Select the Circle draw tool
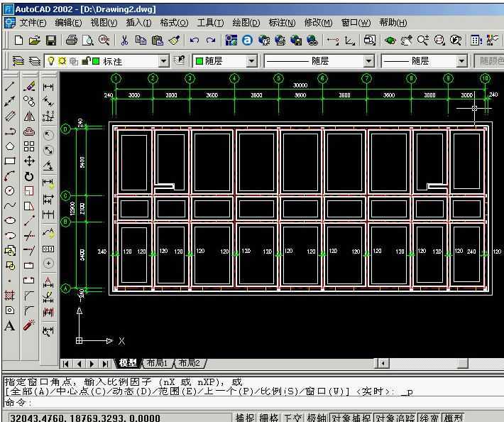The width and height of the screenshot is (504, 422). 10,190
